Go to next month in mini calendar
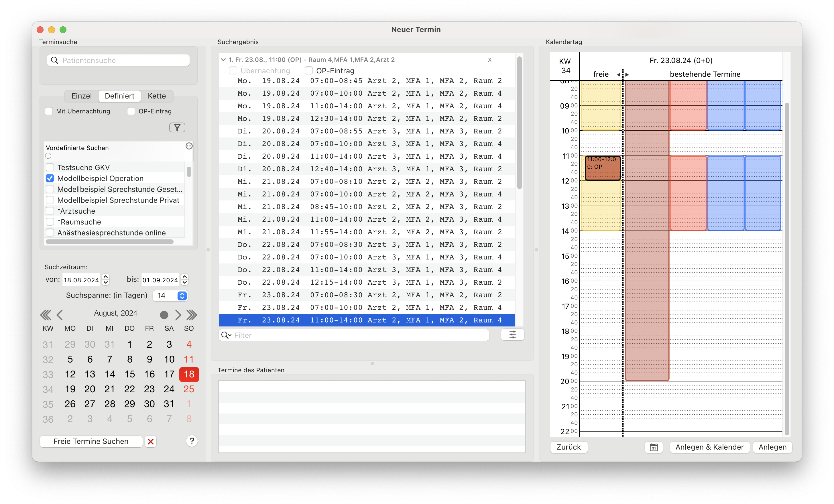 [x=178, y=315]
